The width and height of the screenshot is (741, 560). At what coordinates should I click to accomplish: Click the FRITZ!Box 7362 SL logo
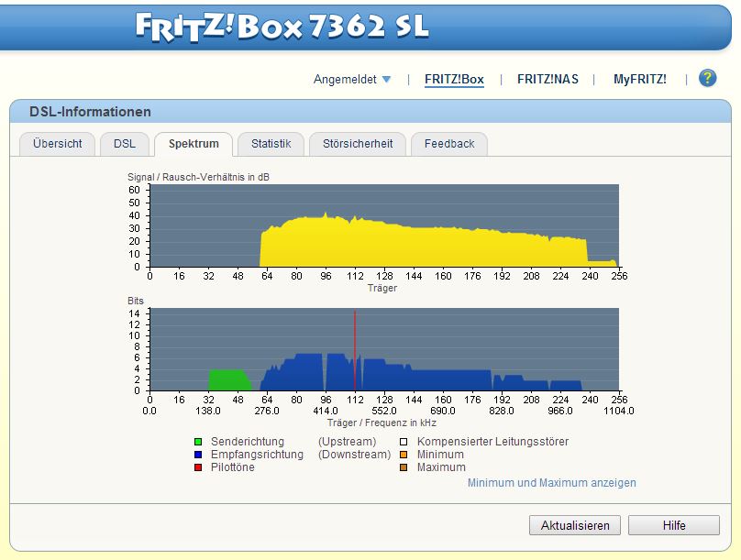coord(282,27)
